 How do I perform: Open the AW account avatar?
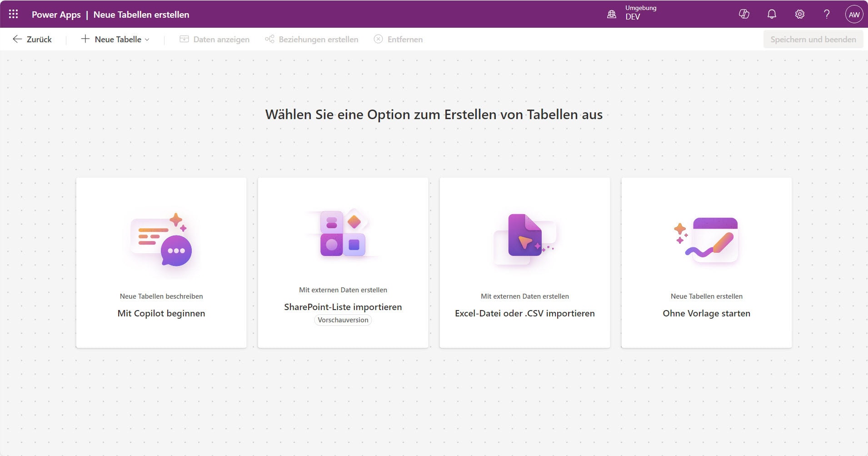(x=854, y=14)
